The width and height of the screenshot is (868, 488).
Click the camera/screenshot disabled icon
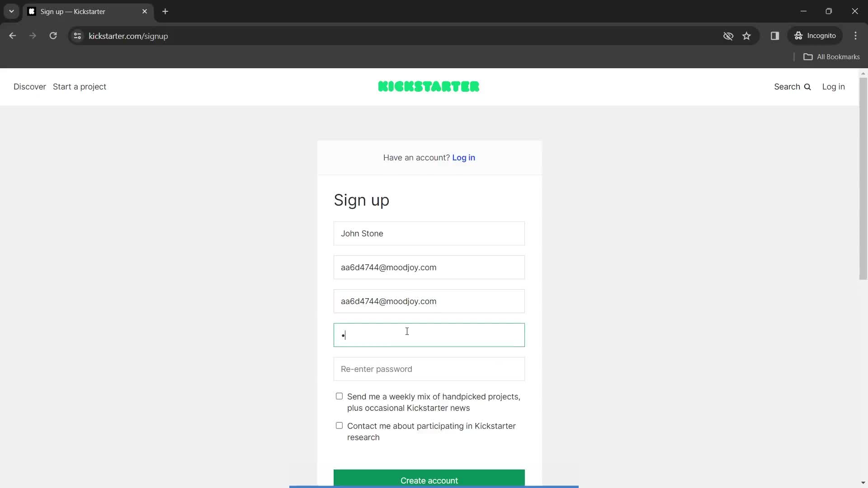click(728, 36)
